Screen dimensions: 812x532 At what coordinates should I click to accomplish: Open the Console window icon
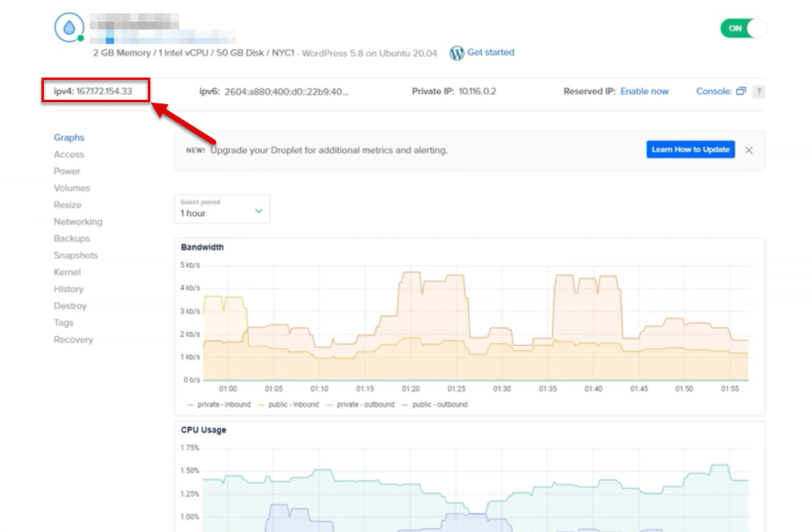[740, 91]
